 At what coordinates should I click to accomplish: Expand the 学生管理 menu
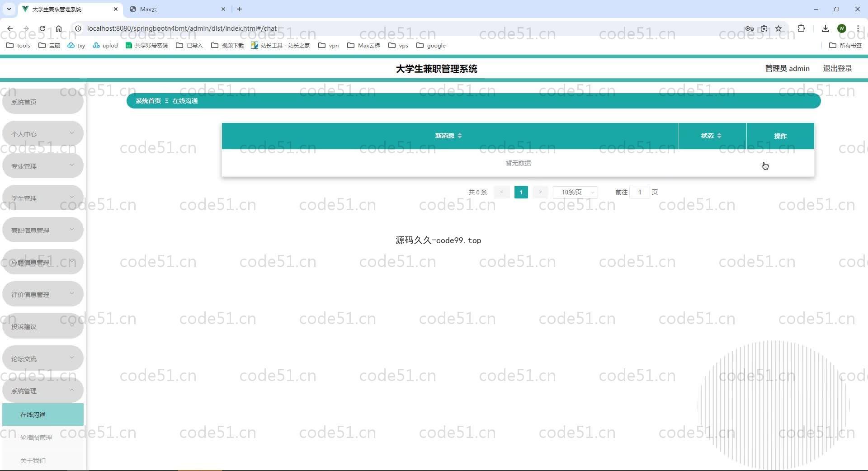point(43,198)
